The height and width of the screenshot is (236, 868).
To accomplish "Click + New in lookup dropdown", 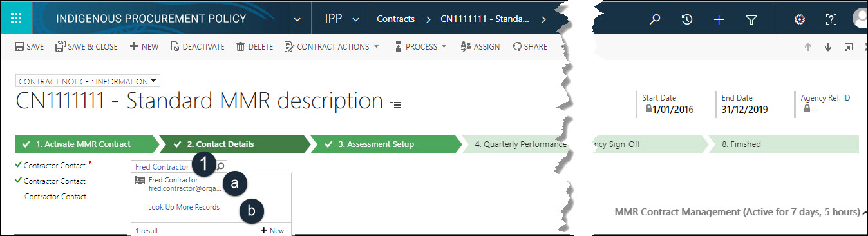I will [272, 230].
